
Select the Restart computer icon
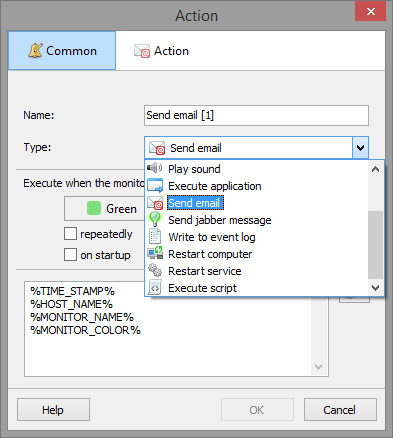pos(155,253)
